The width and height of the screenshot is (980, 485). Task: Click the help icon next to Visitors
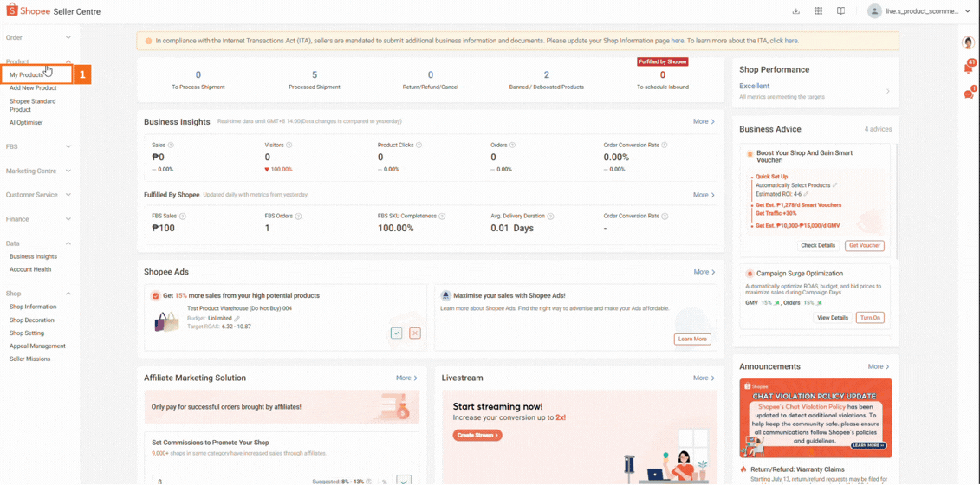point(289,145)
